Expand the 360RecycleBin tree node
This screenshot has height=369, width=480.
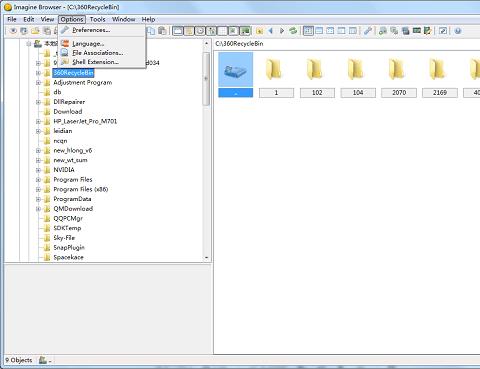point(38,73)
